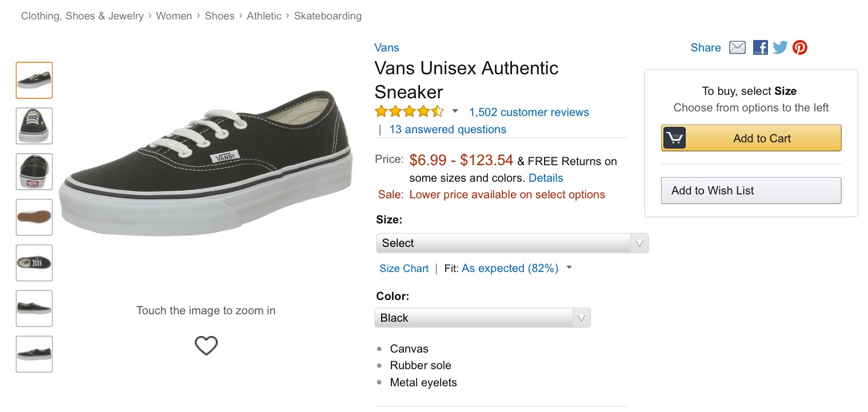Open the Color dropdown showing Black
Viewport: 868px width, 412px height.
(x=482, y=318)
